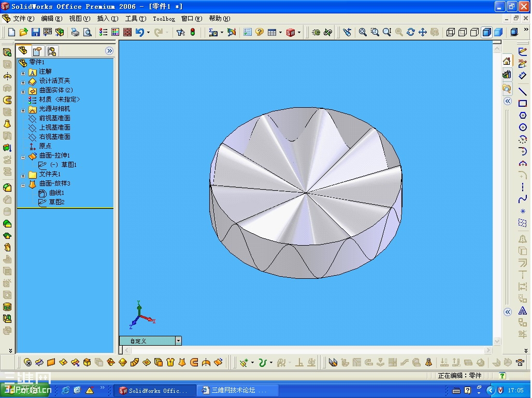532x398 pixels.
Task: Open a file with the Open folder icon
Action: 23,32
